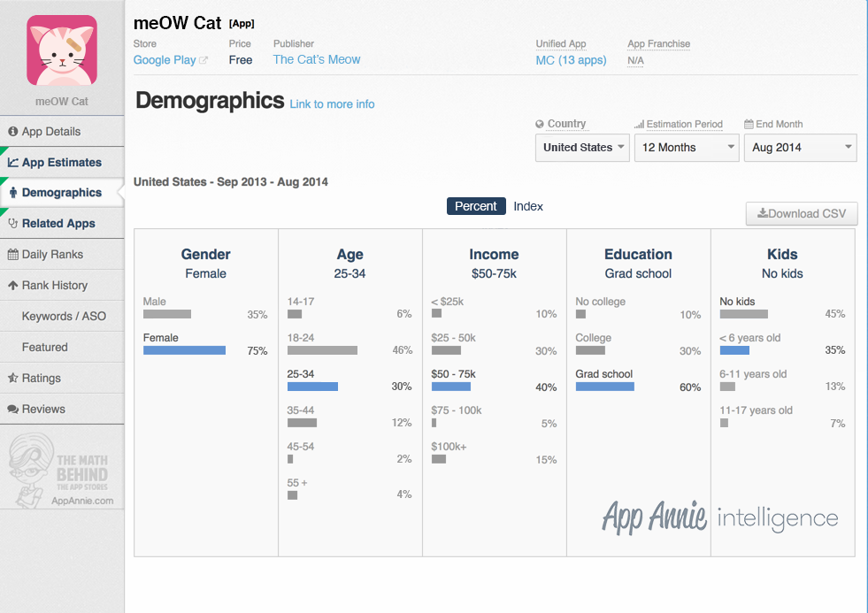The height and width of the screenshot is (613, 868).
Task: Click the App Estimates chart icon
Action: click(x=12, y=162)
